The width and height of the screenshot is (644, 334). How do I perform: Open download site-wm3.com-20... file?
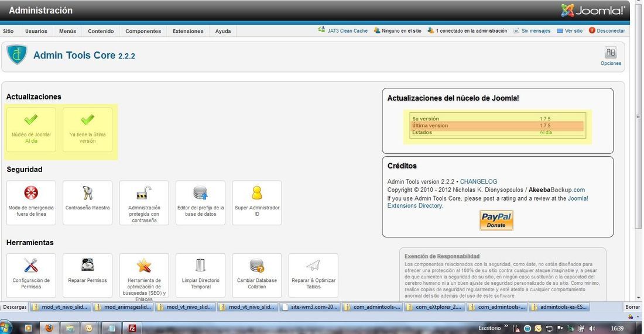point(310,307)
